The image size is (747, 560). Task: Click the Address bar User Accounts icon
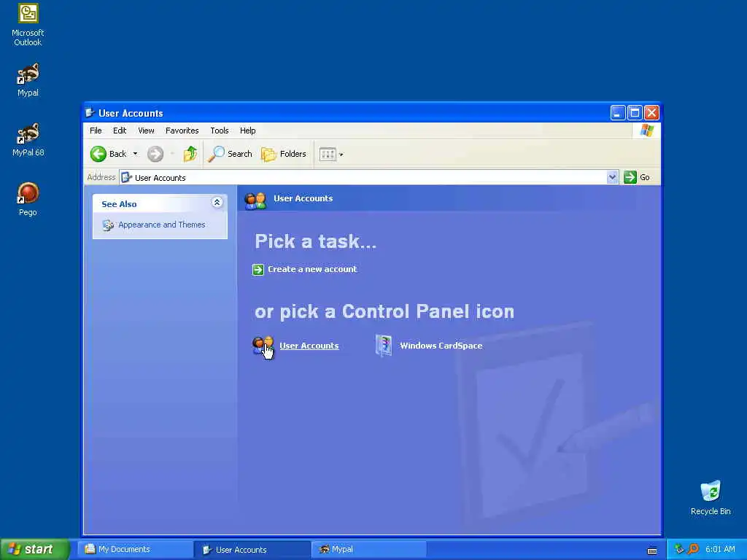[127, 178]
